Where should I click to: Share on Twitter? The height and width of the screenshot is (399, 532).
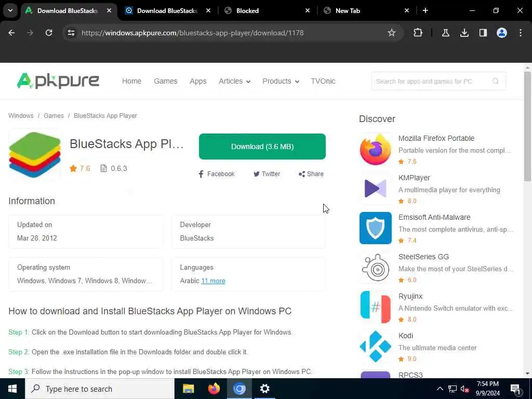pos(267,174)
